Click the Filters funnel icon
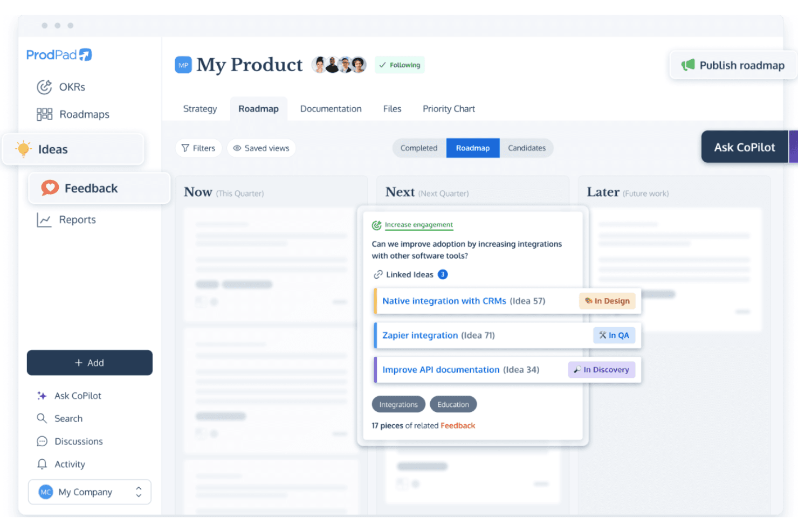798x532 pixels. (x=185, y=148)
